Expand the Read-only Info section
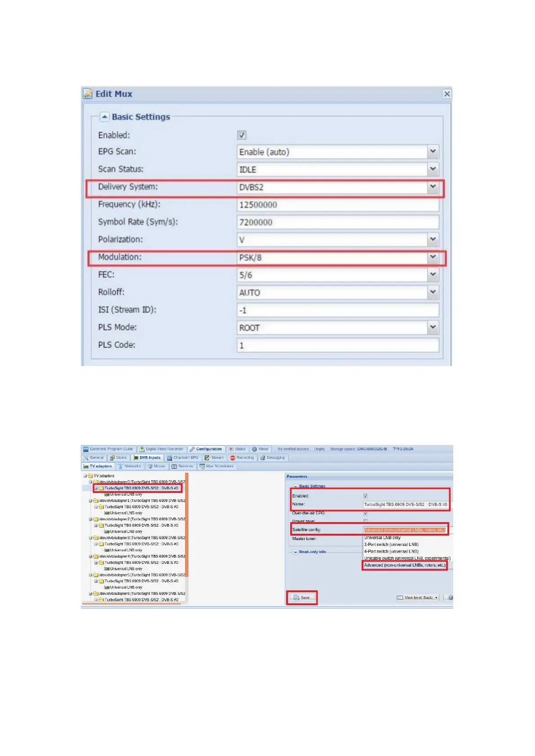 pos(296,552)
